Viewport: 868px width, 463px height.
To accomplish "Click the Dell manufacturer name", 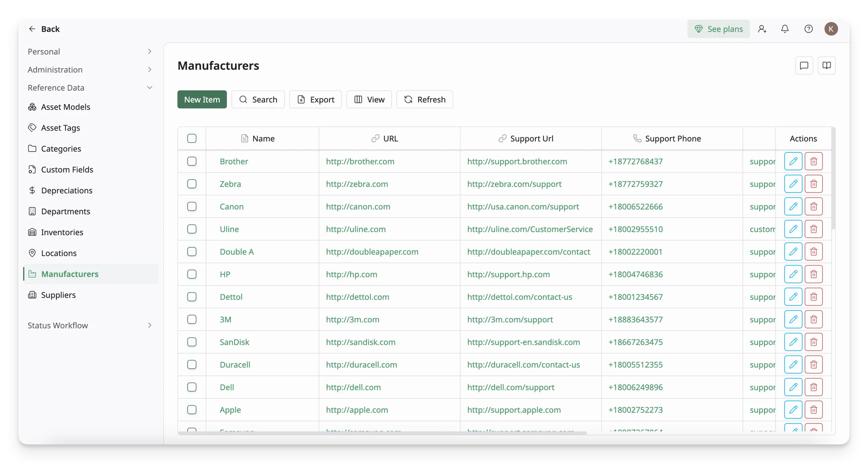I will [x=227, y=387].
